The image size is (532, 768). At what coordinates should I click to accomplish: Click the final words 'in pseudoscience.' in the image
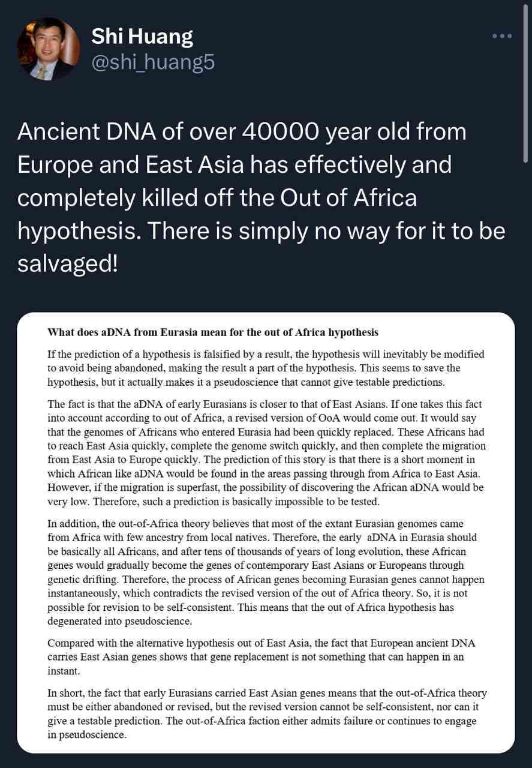pyautogui.click(x=87, y=734)
